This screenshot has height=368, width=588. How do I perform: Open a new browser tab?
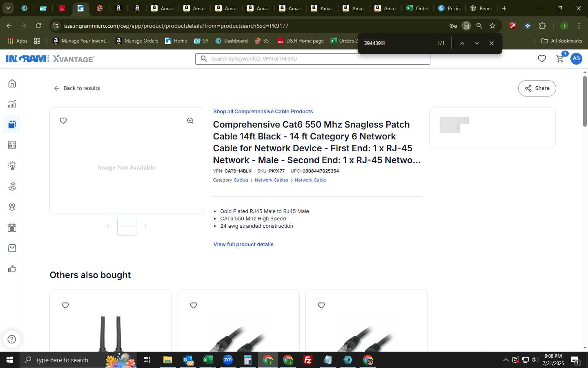point(504,8)
